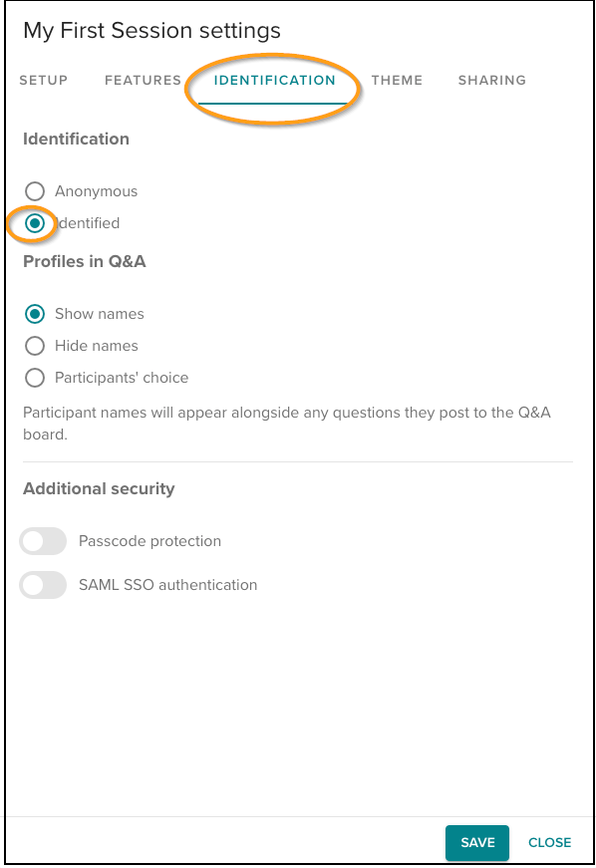596x868 pixels.
Task: Select the Anonymous option
Action: (35, 190)
